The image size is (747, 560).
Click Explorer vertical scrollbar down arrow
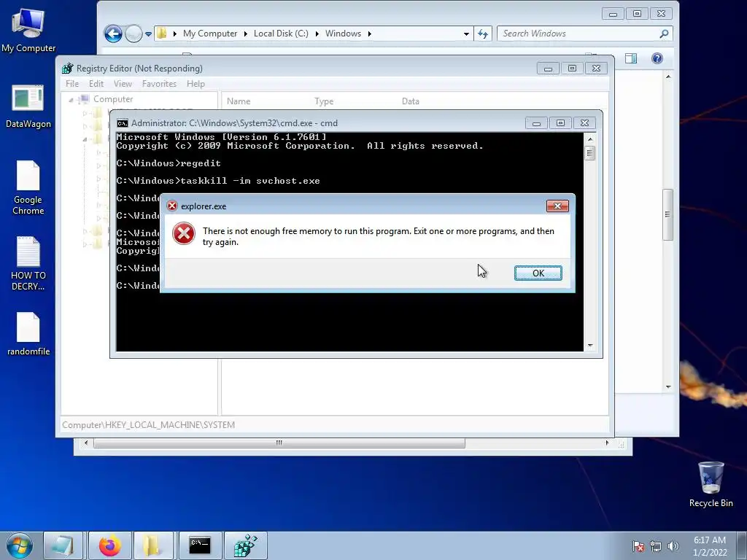click(x=668, y=386)
